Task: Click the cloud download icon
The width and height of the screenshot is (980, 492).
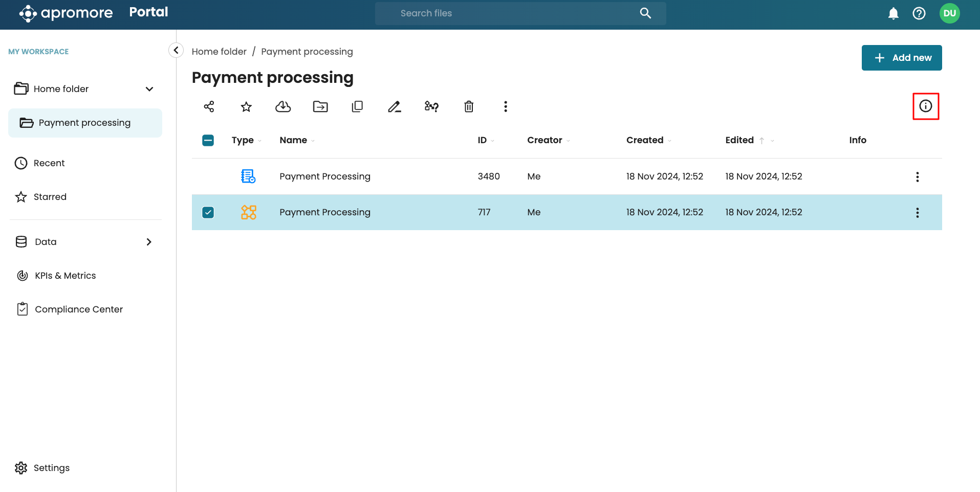Action: tap(283, 106)
